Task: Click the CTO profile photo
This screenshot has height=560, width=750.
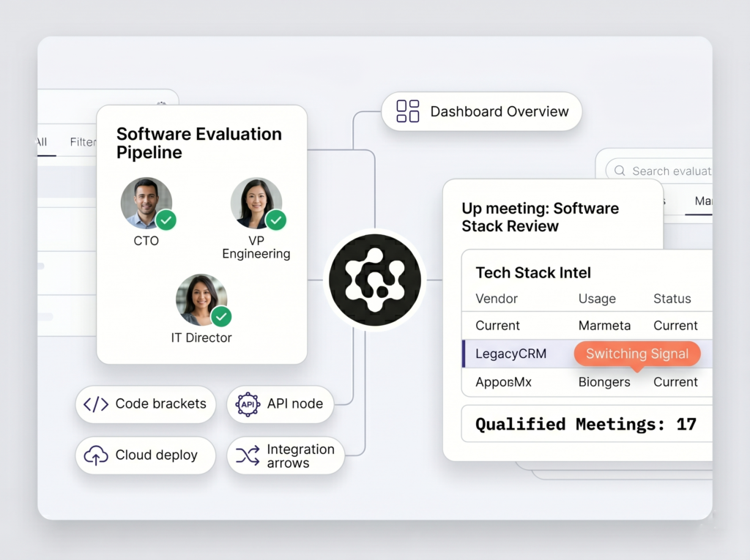Action: 146,204
